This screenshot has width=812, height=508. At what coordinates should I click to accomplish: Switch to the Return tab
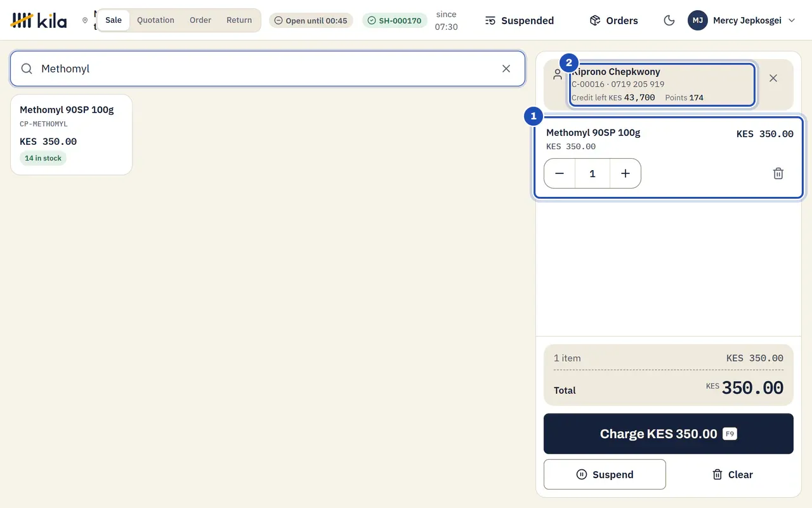click(239, 20)
